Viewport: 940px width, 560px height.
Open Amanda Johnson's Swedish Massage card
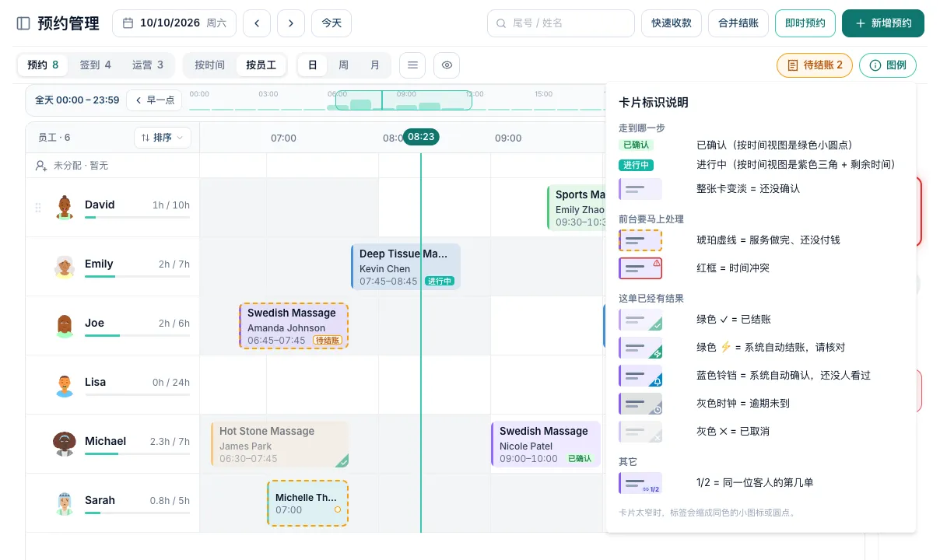click(293, 326)
